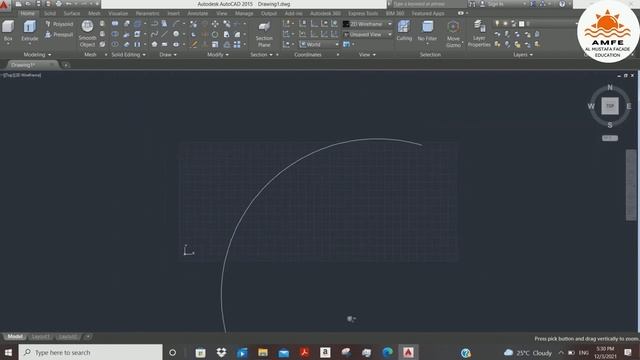Open dropdown arrow under Box
Screen dimensions: 640x360
coord(8,43)
